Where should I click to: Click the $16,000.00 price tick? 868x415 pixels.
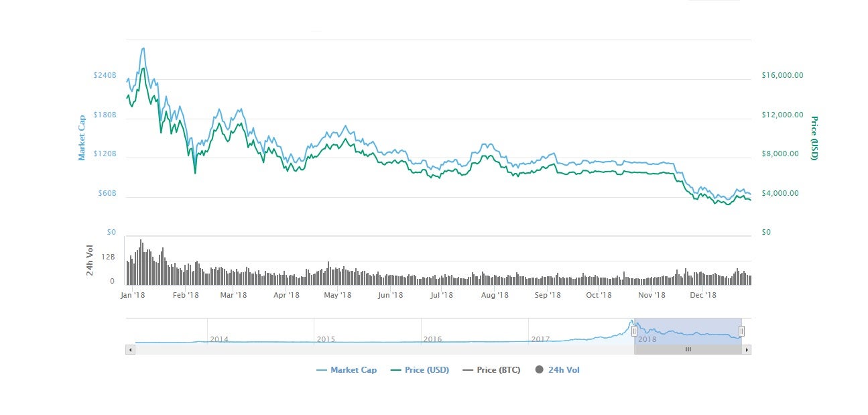click(x=782, y=76)
